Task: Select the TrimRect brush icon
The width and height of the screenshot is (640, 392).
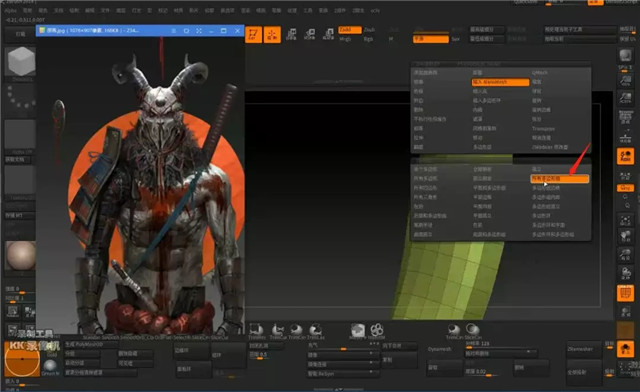Action: coord(257,331)
